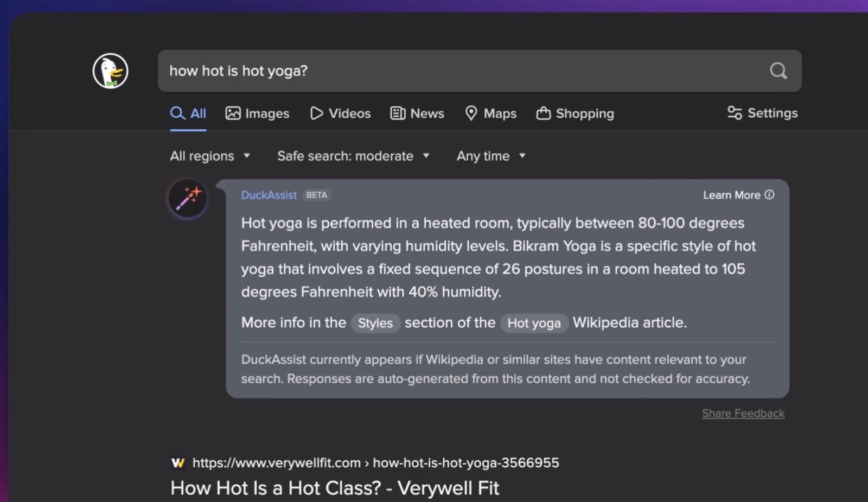The height and width of the screenshot is (502, 868).
Task: Click the magnifying glass search icon
Action: (778, 71)
